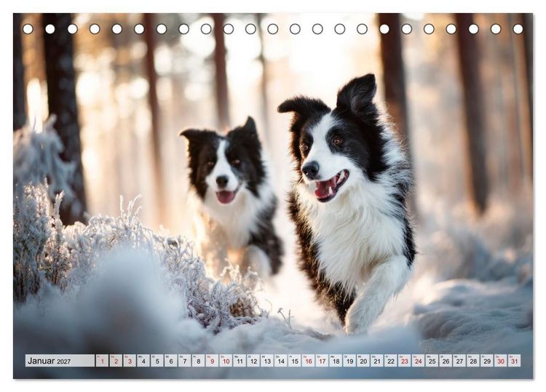
Task: Select the date cell numbered 11
Action: click(240, 360)
